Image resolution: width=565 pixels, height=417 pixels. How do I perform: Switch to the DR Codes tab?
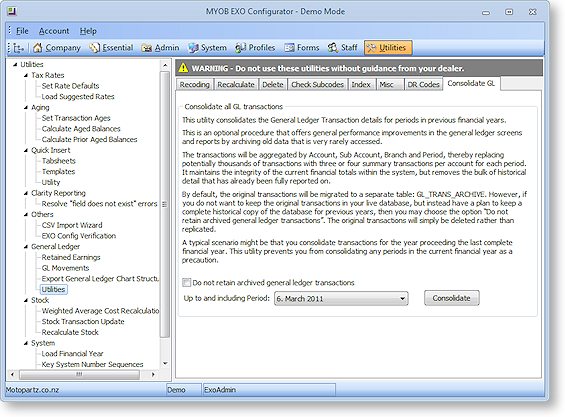click(x=423, y=84)
